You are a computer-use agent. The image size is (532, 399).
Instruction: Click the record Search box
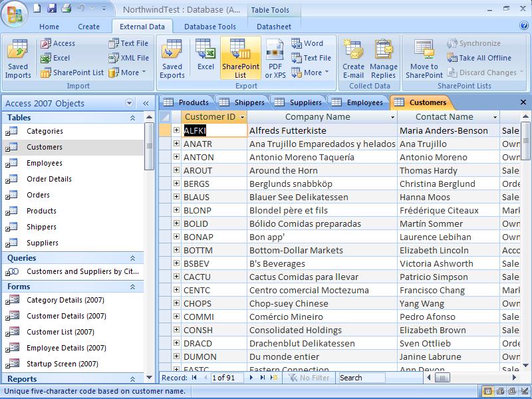[x=362, y=378]
